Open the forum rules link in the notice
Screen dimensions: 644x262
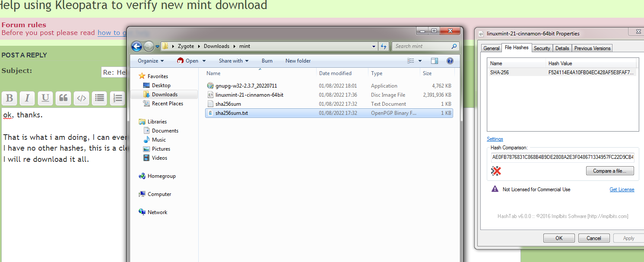coord(124,33)
